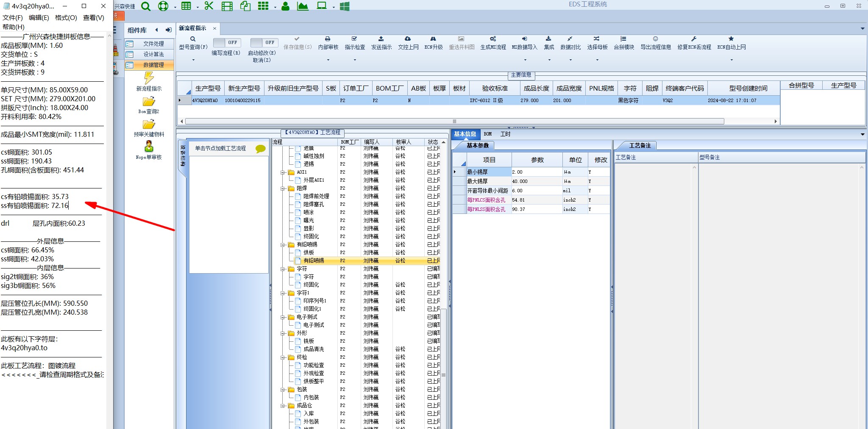Open dropdown arrow under 内部审核

pyautogui.click(x=328, y=60)
